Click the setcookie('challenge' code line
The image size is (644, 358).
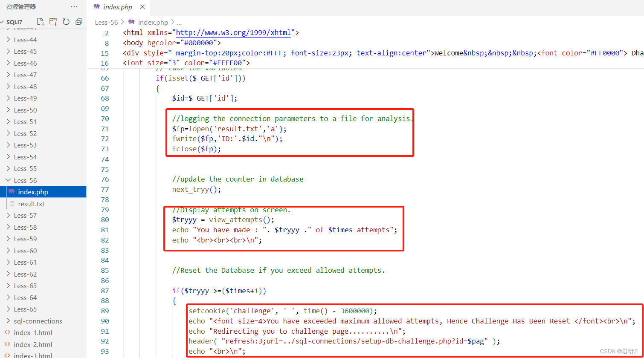tap(283, 311)
